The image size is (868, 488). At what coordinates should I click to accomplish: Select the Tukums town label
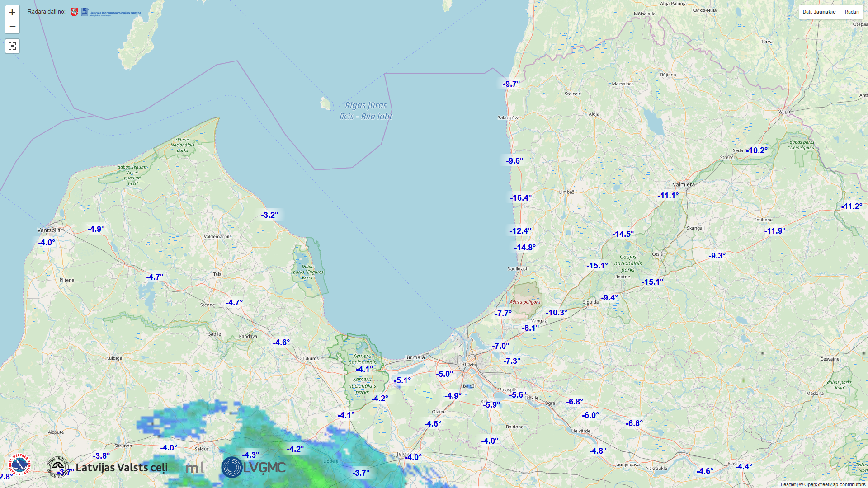[x=310, y=359]
